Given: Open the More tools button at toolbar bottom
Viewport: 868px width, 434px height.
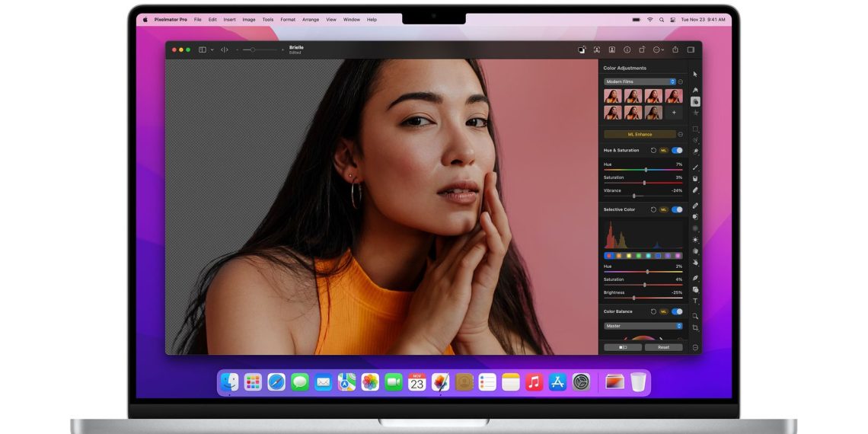Looking at the screenshot, I should click(695, 348).
